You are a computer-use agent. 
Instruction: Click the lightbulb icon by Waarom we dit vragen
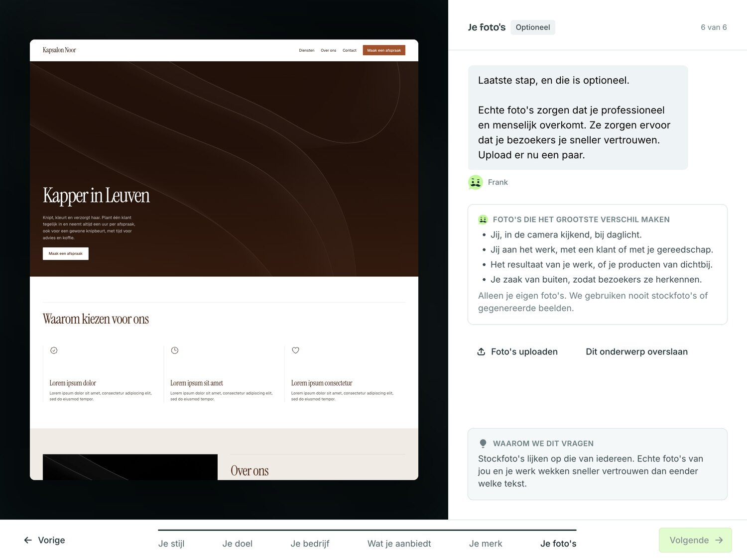pyautogui.click(x=483, y=444)
